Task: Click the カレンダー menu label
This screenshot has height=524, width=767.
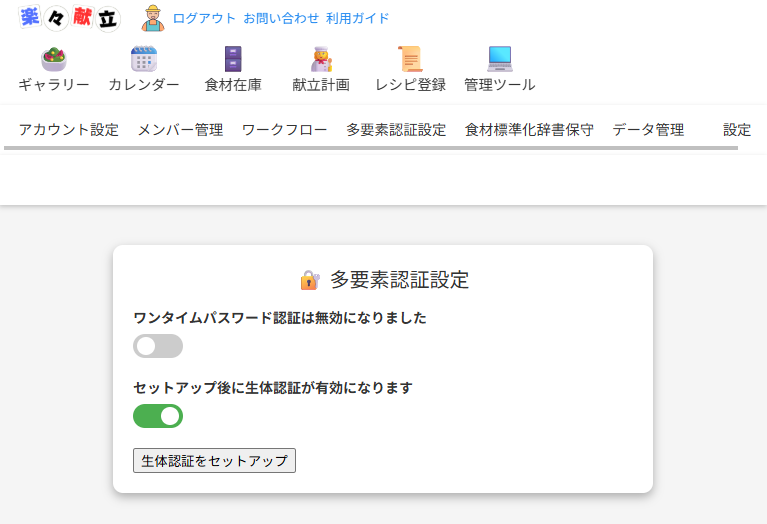Action: pos(144,85)
